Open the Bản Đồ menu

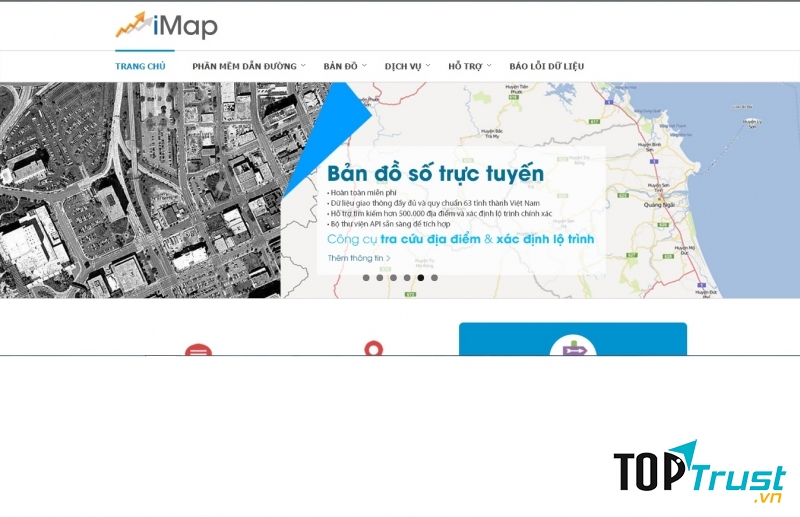(x=340, y=66)
